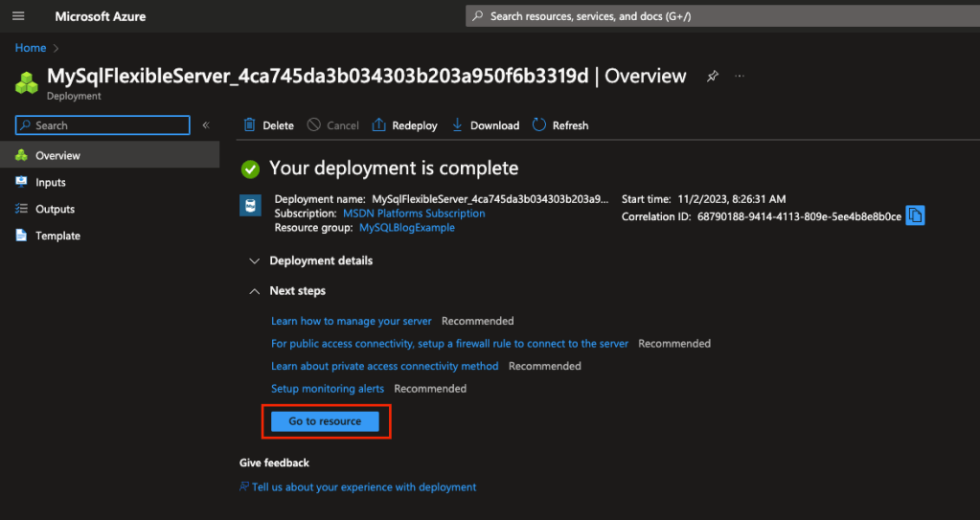Open the Inputs menu item

[x=50, y=182]
